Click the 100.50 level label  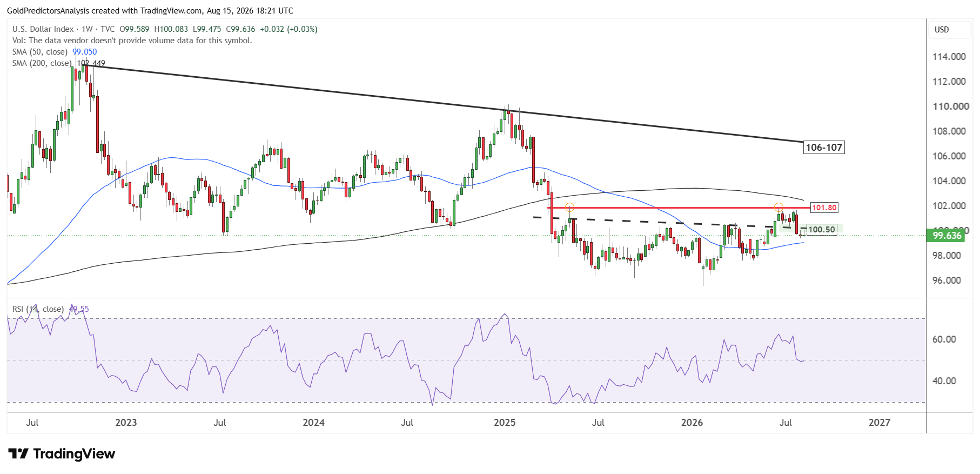coord(822,230)
